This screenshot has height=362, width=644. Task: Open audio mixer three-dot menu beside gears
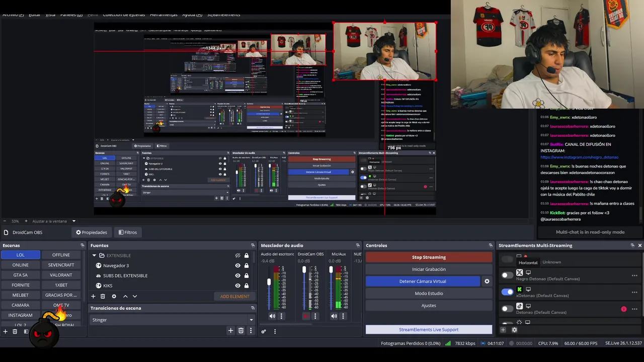275,331
